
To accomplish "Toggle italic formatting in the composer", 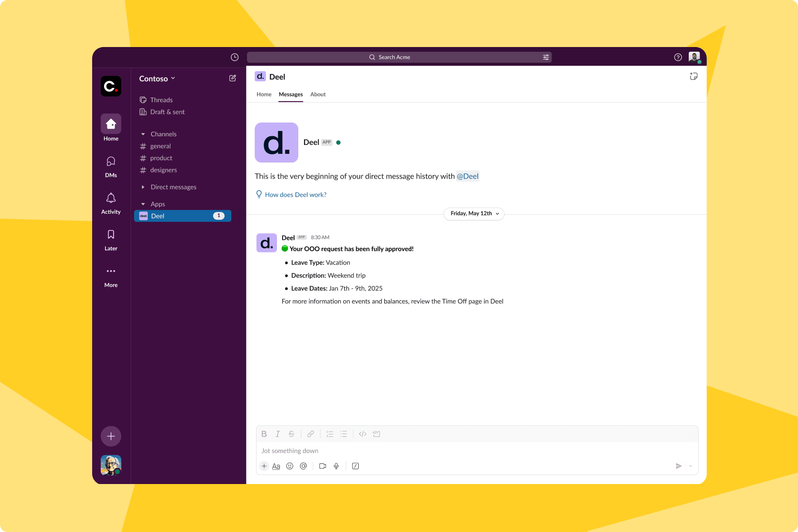I will coord(278,434).
